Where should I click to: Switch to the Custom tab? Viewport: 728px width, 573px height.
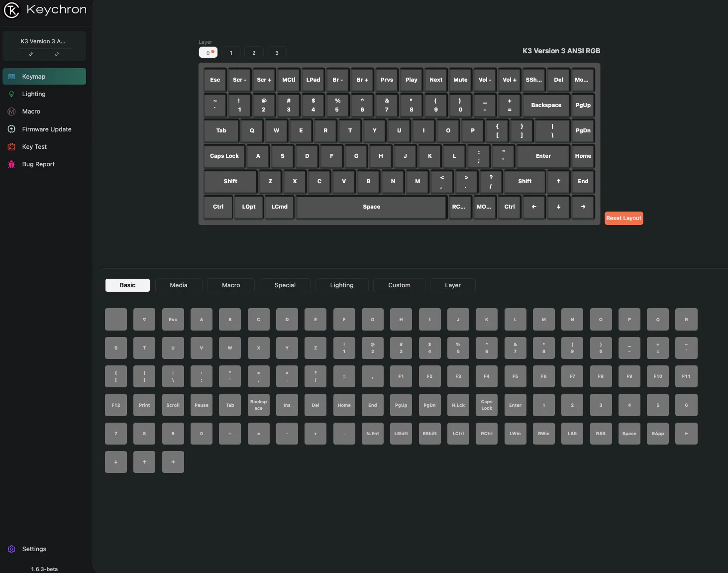(399, 285)
